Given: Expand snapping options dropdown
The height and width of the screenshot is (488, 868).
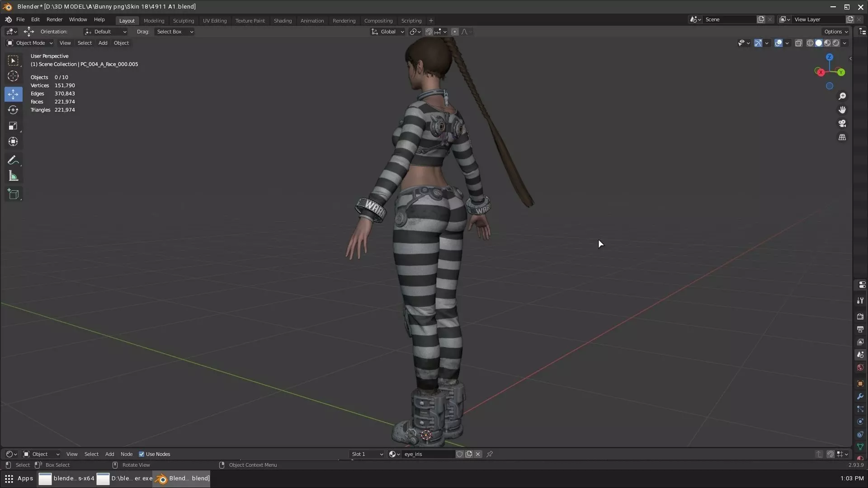Looking at the screenshot, I should pyautogui.click(x=441, y=32).
